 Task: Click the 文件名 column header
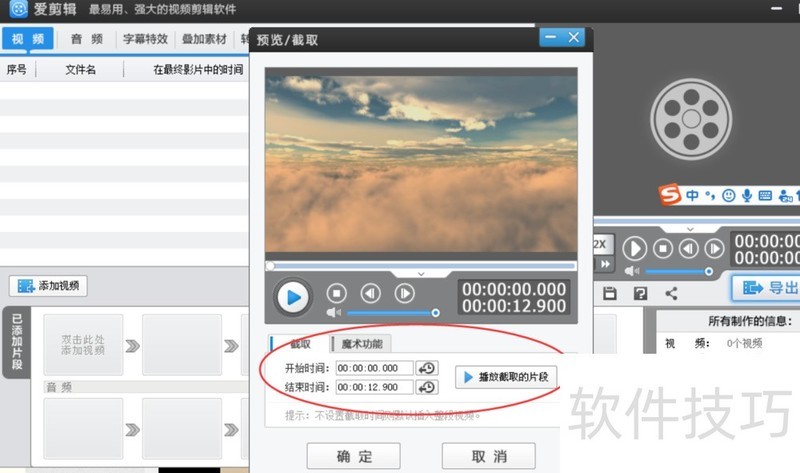[x=80, y=69]
